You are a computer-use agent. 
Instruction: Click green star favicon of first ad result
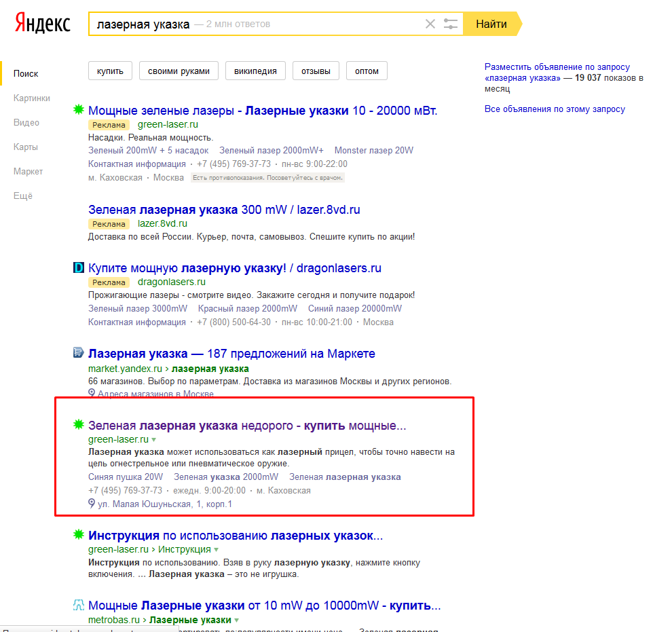click(79, 110)
